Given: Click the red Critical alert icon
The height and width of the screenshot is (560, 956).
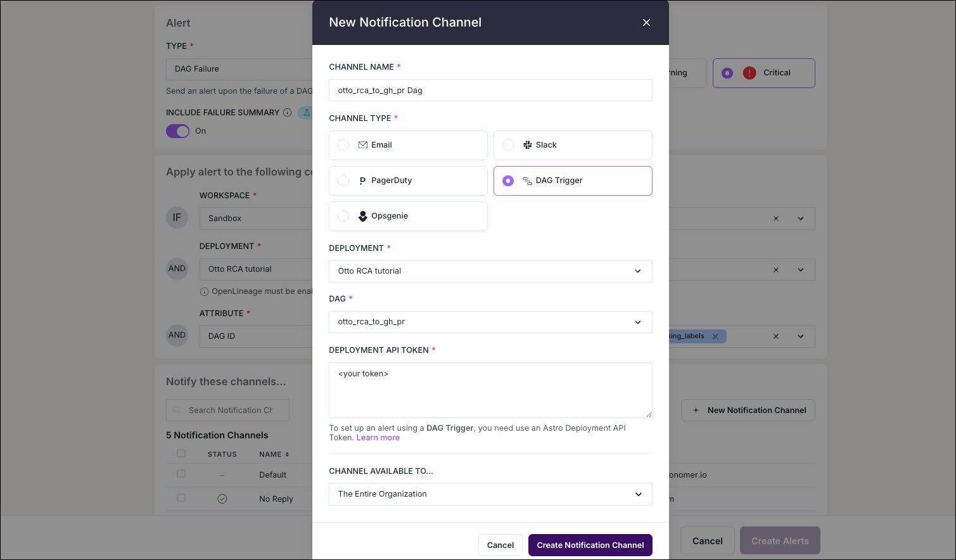Looking at the screenshot, I should point(749,73).
